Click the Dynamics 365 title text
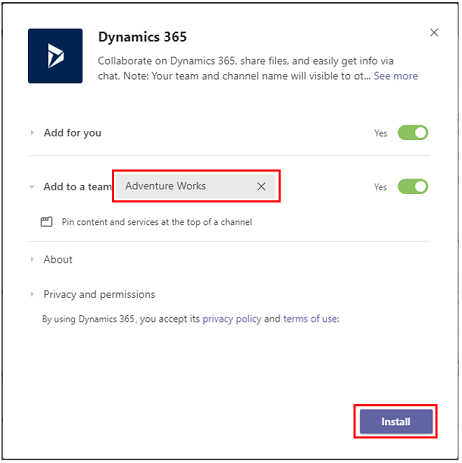This screenshot has height=463, width=462. coord(142,37)
